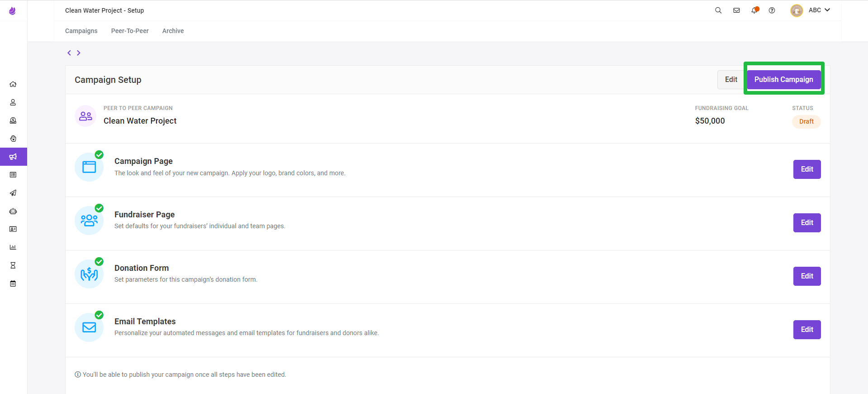Click the user avatar picture

click(797, 10)
